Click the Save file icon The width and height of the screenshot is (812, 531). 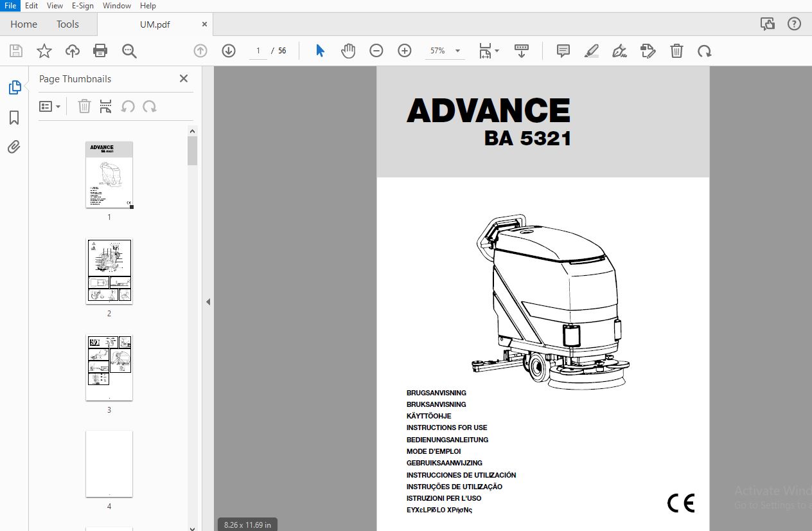(16, 51)
